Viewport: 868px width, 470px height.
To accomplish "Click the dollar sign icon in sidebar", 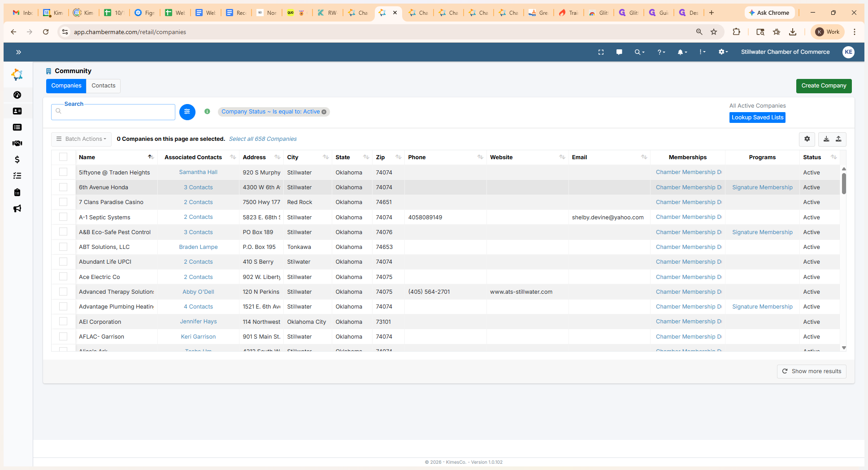I will (x=17, y=160).
